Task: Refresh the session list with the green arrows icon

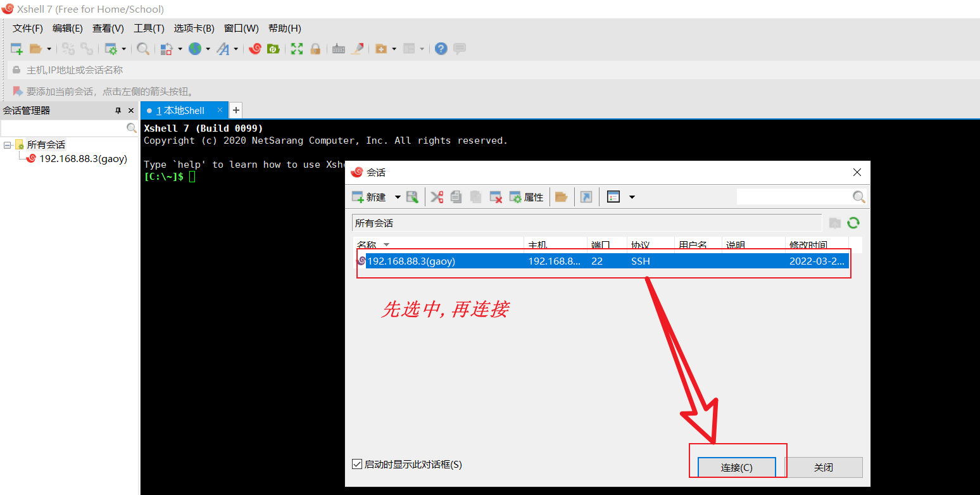Action: [853, 223]
